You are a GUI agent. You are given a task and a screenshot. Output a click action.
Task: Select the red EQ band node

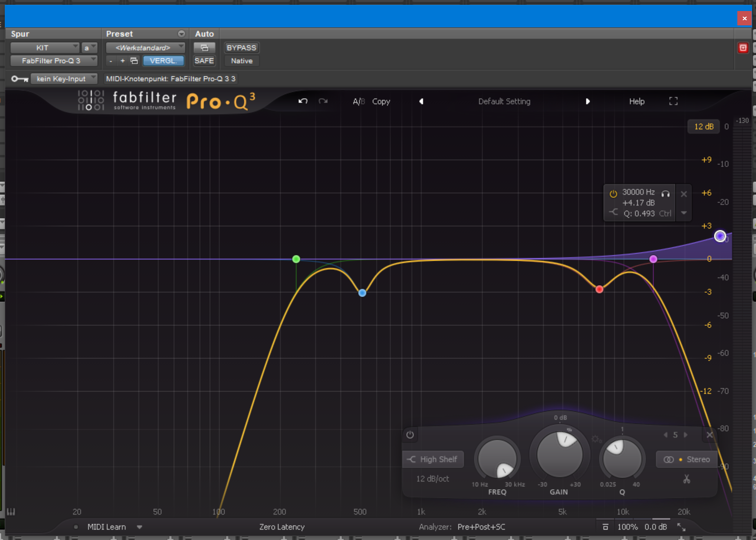[599, 289]
